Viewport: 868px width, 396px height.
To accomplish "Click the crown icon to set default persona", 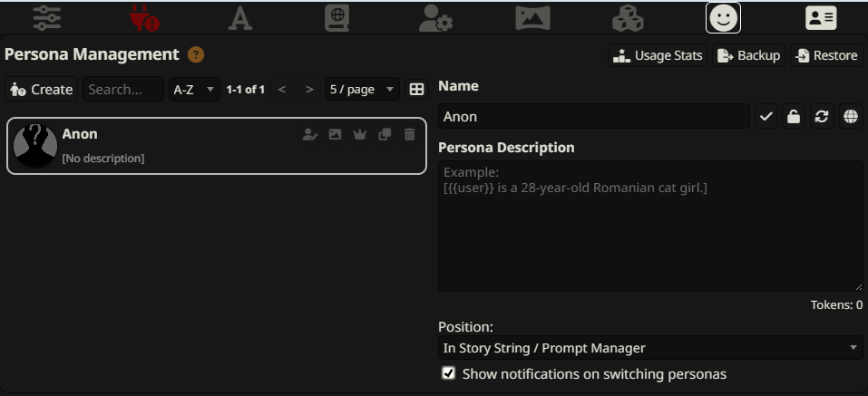I will pyautogui.click(x=360, y=134).
